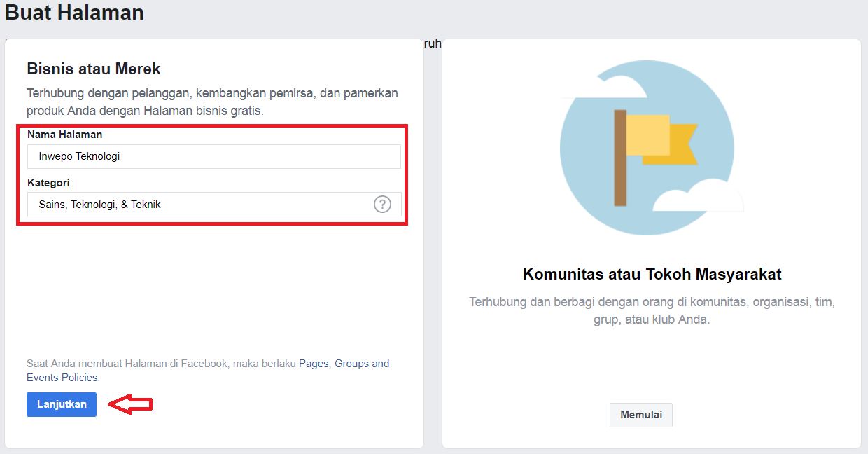Click the Komunitas atau Tokoh Masyarakat heading
The image size is (868, 454).
click(x=652, y=274)
